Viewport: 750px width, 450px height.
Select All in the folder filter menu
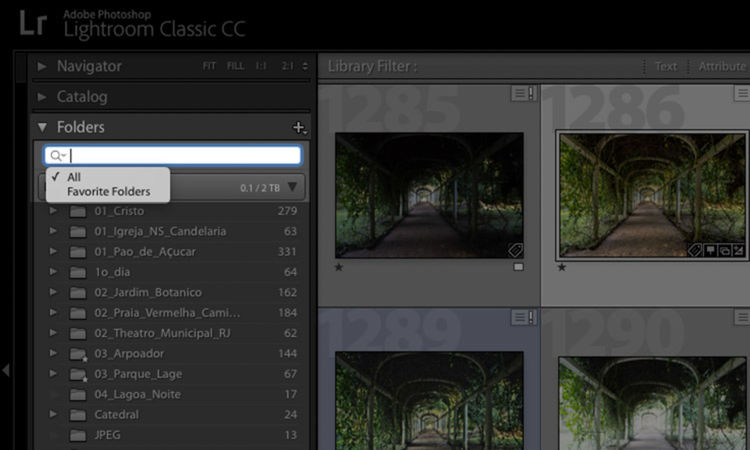pyautogui.click(x=74, y=177)
